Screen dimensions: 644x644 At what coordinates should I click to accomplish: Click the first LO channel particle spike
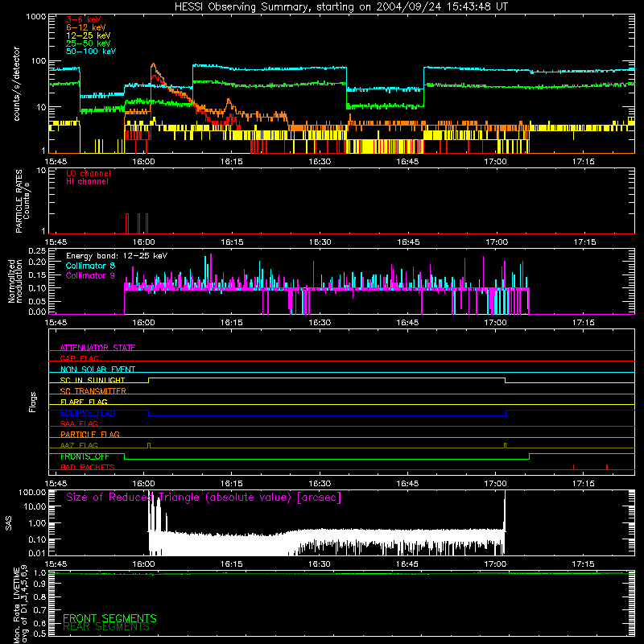point(127,224)
